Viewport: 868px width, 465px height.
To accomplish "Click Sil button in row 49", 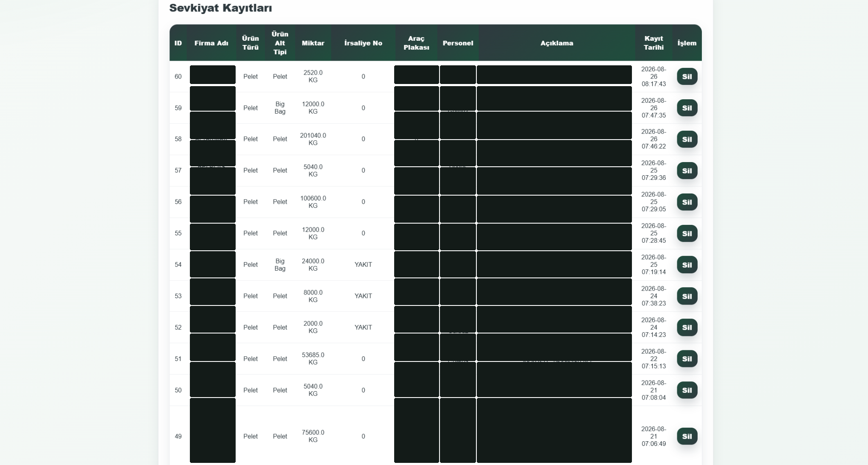I will [x=687, y=436].
